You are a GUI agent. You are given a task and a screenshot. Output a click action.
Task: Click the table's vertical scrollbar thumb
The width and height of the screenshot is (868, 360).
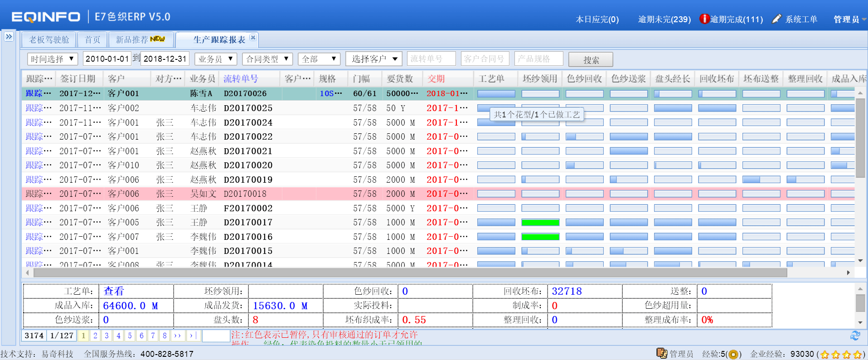pos(860,137)
